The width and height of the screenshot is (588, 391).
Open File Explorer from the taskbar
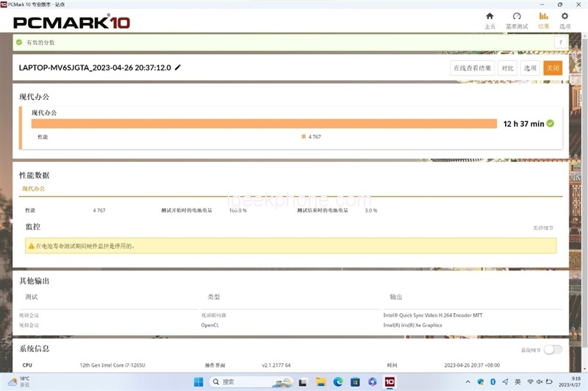click(x=321, y=382)
